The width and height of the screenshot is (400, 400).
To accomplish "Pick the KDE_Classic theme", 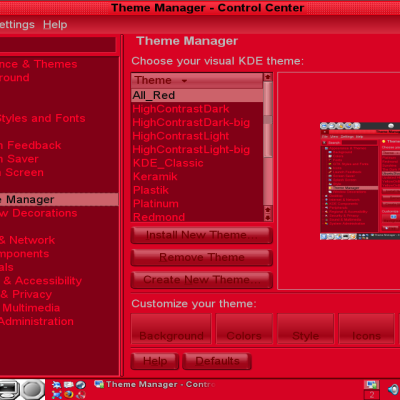I will pos(197,163).
